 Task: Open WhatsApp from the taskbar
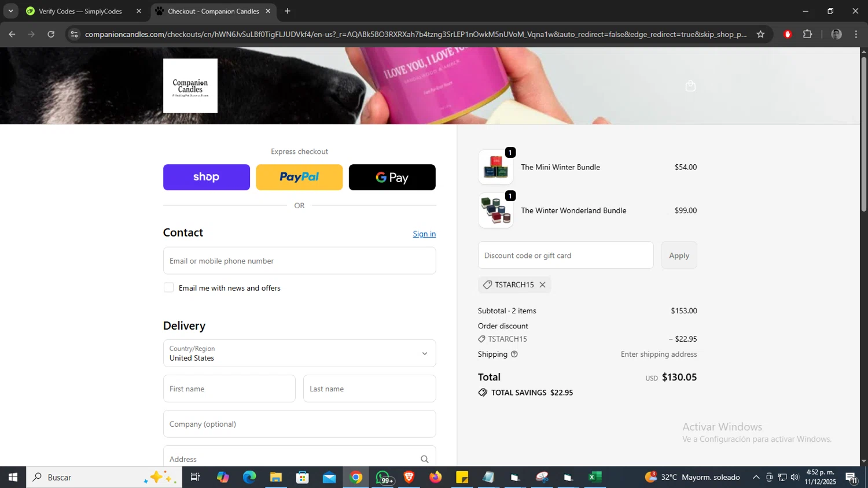click(x=383, y=477)
